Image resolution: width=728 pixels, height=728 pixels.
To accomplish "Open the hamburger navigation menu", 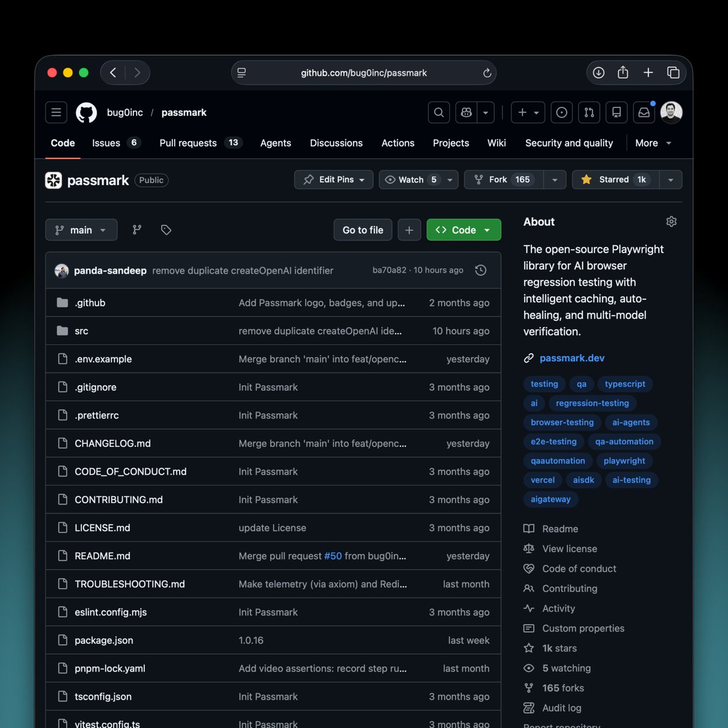I will pyautogui.click(x=56, y=112).
